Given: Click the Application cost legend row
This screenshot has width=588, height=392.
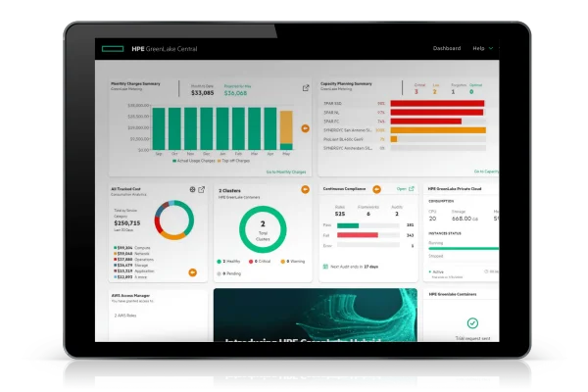Looking at the screenshot, I should click(x=134, y=271).
